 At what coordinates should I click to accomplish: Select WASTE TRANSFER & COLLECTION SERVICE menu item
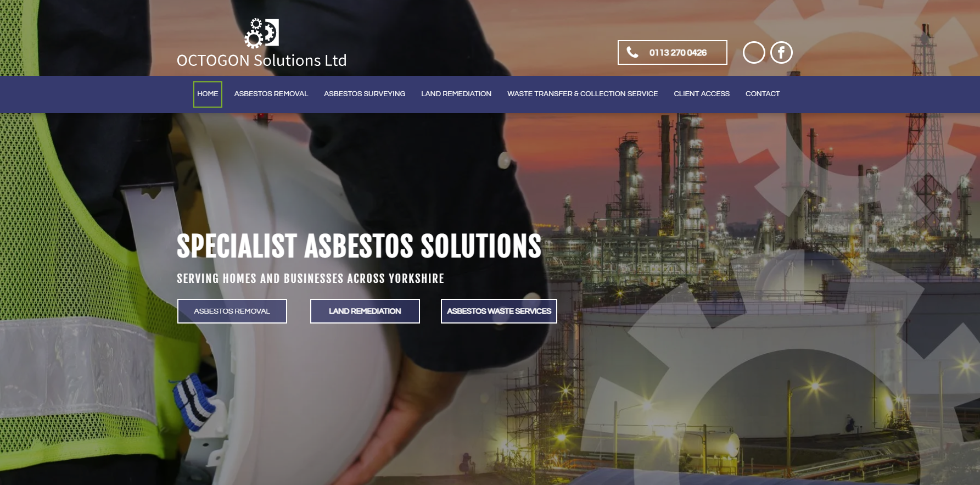[583, 94]
